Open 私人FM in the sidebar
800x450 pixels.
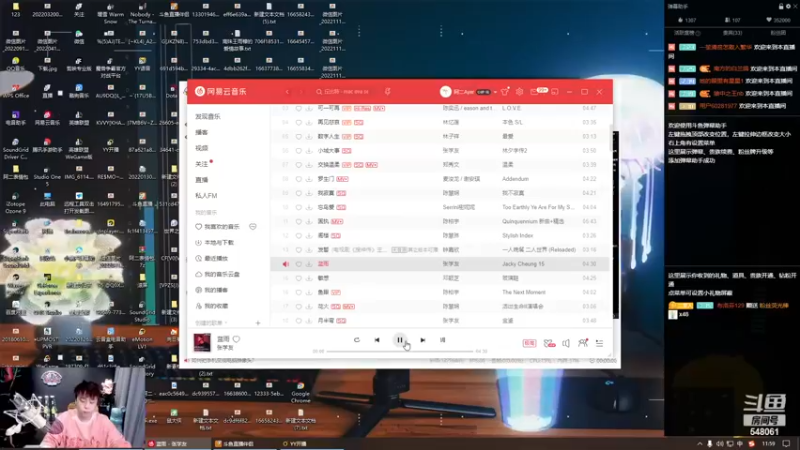(206, 195)
